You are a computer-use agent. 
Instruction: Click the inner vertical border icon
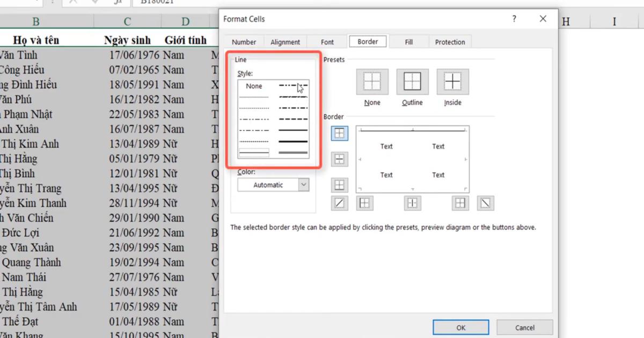tap(413, 203)
